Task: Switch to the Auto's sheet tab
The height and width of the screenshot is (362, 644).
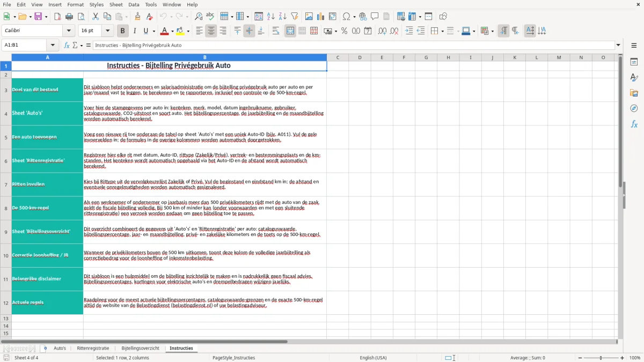Action: 60,348
